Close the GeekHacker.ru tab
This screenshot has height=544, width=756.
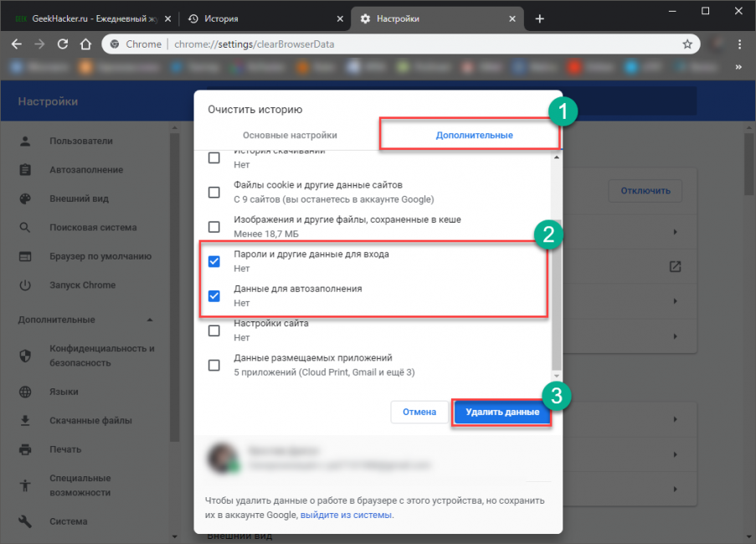pyautogui.click(x=167, y=18)
